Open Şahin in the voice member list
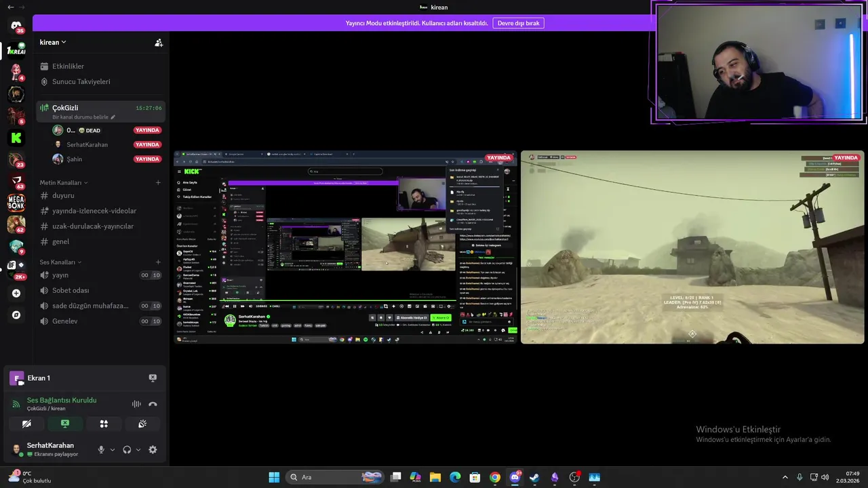Image resolution: width=868 pixels, height=488 pixels. [106, 159]
